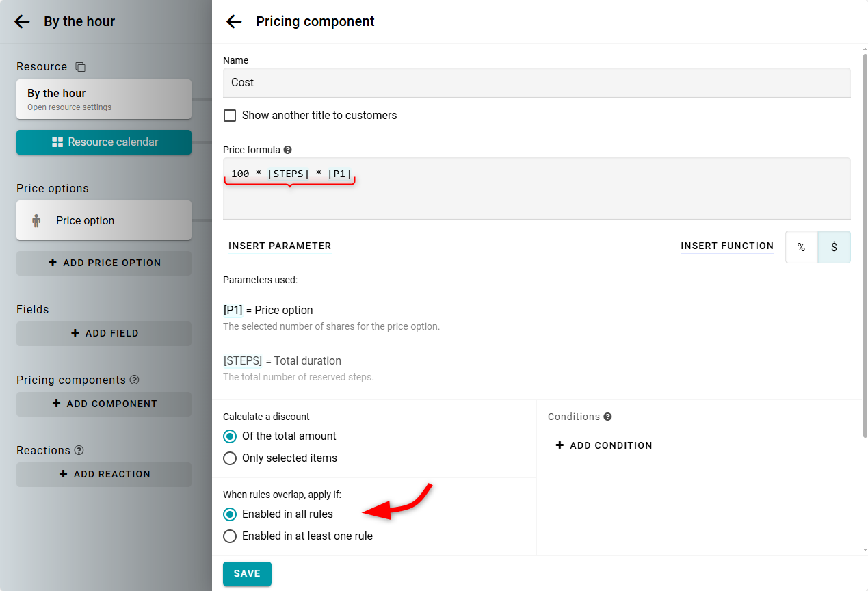The width and height of the screenshot is (868, 591).
Task: Add a new condition
Action: pyautogui.click(x=603, y=445)
